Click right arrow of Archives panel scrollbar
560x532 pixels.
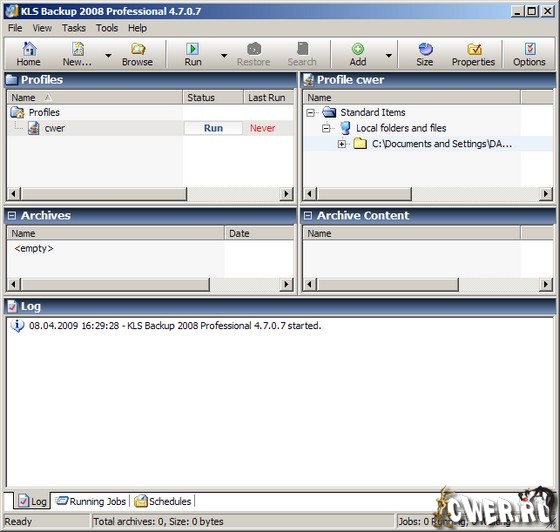[x=286, y=285]
